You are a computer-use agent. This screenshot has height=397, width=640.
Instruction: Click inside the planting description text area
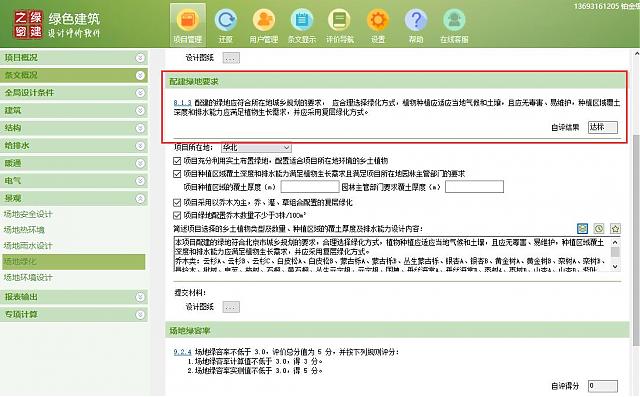point(392,254)
